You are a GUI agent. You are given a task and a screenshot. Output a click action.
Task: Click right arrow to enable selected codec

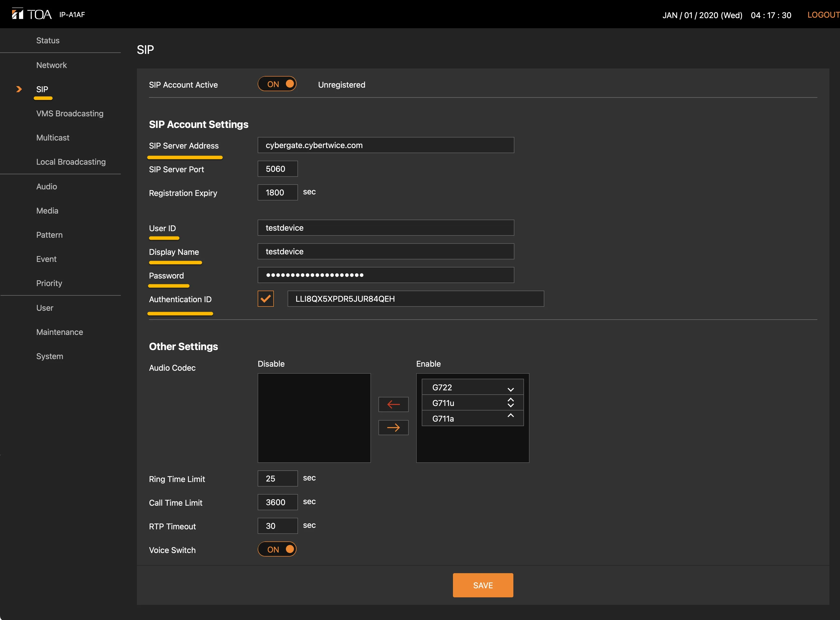pyautogui.click(x=393, y=427)
